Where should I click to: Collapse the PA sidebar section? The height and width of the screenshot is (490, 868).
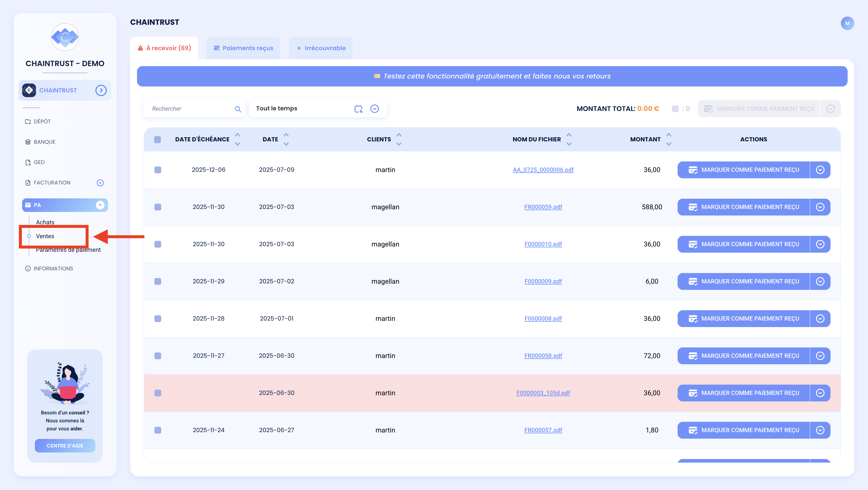click(x=100, y=205)
